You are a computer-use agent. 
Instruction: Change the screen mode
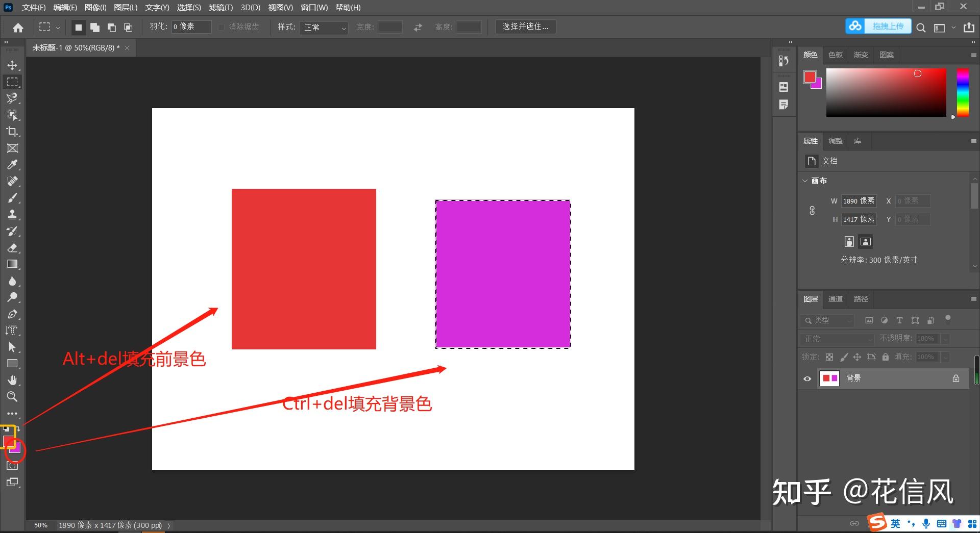point(12,483)
